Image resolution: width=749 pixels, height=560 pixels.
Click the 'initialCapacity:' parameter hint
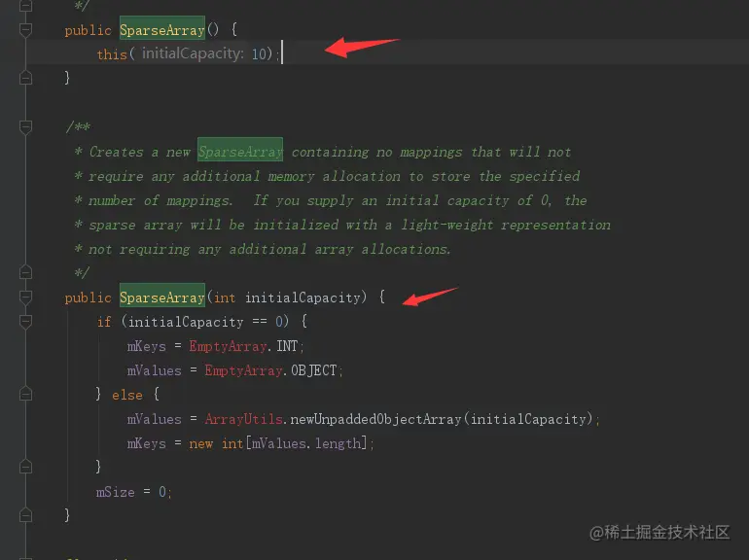(x=193, y=53)
